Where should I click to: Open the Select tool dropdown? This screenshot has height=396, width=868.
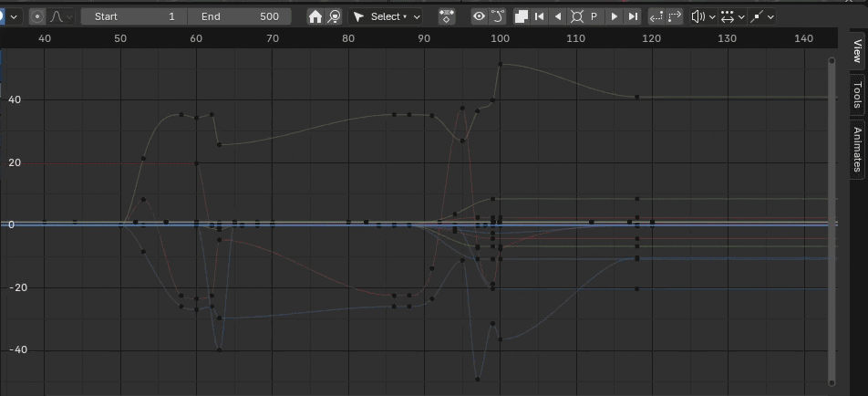[387, 16]
